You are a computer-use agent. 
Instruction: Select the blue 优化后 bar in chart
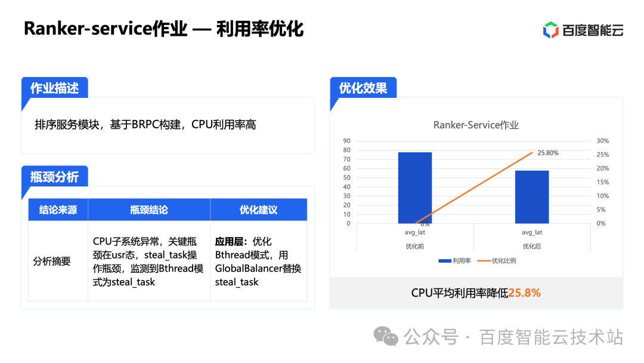[532, 197]
